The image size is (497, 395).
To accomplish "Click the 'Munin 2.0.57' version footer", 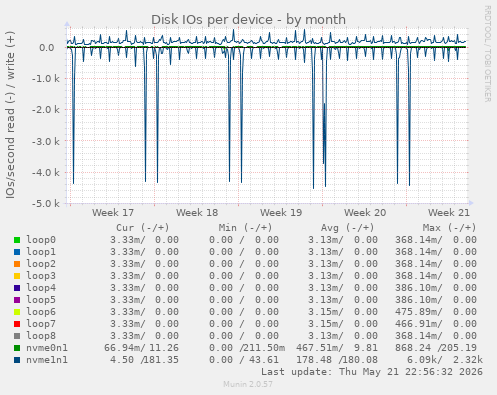I will (x=248, y=384).
